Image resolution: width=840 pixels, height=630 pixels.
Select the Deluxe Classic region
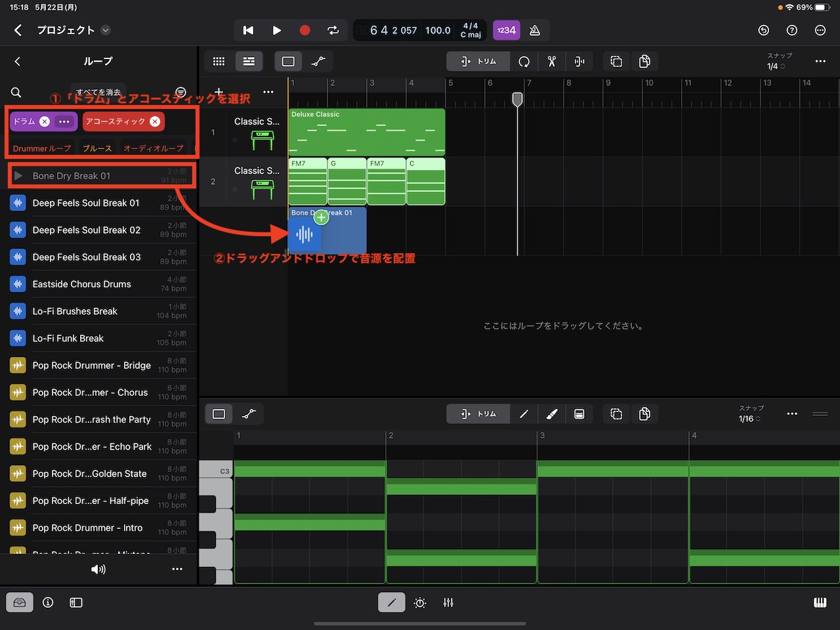pos(366,132)
